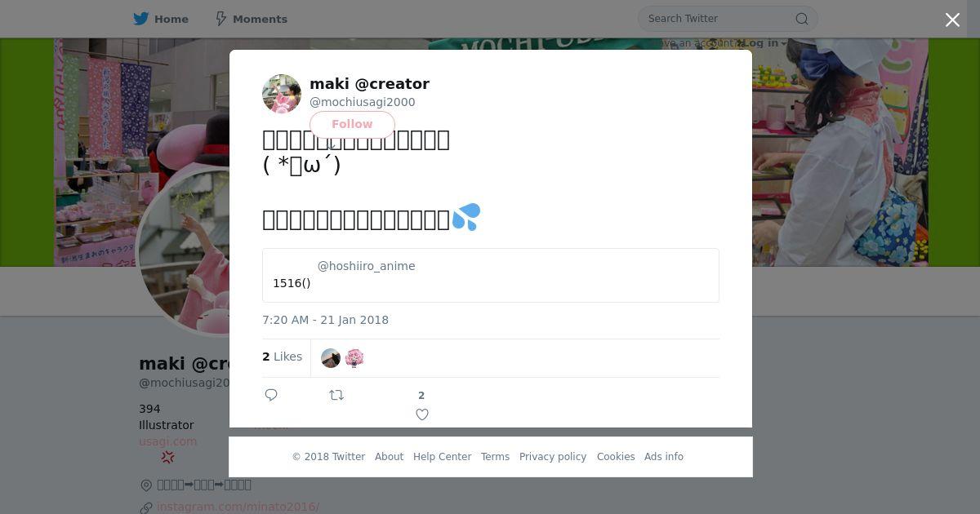This screenshot has width=980, height=514.
Task: Open Privacy policy footer link
Action: click(x=553, y=457)
